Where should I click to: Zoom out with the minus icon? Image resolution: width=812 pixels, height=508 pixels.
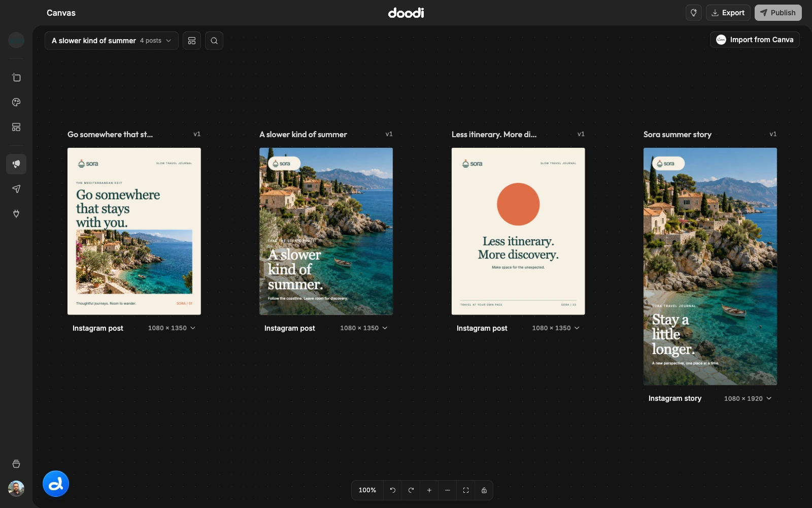click(448, 490)
